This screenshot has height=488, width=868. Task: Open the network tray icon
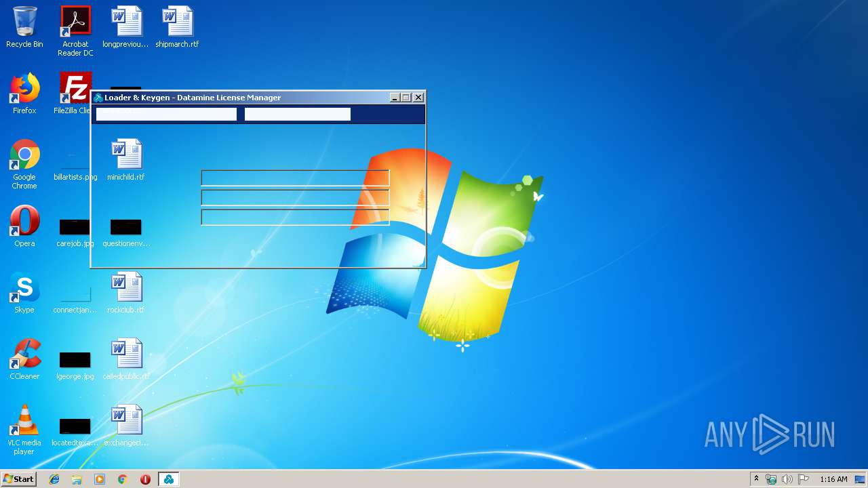pyautogui.click(x=771, y=479)
